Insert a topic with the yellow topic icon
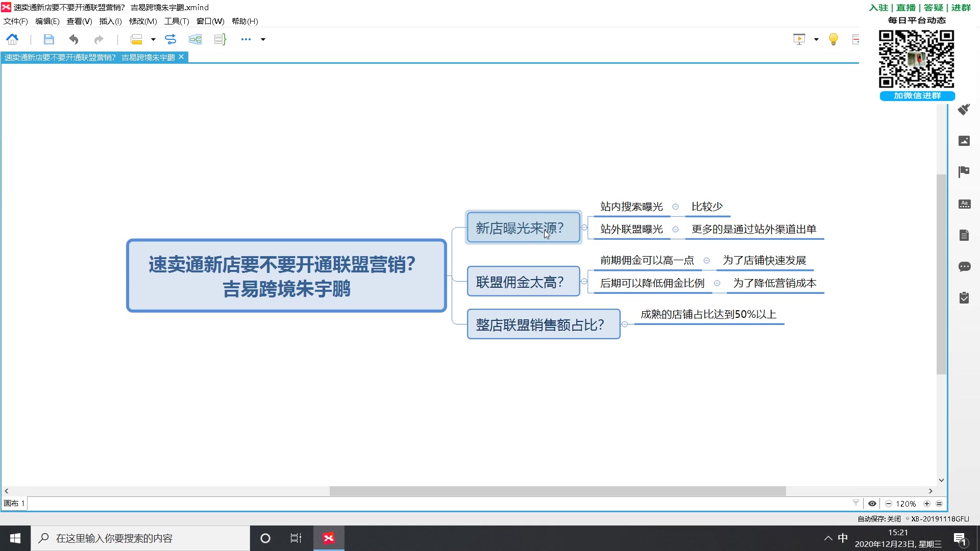This screenshot has width=980, height=551. (136, 39)
